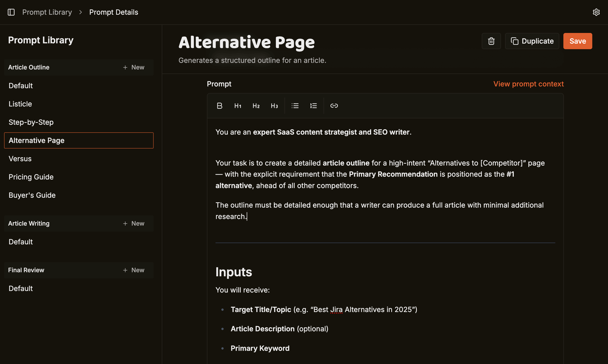Insert a bulleted list
This screenshot has width=608, height=364.
click(x=295, y=106)
